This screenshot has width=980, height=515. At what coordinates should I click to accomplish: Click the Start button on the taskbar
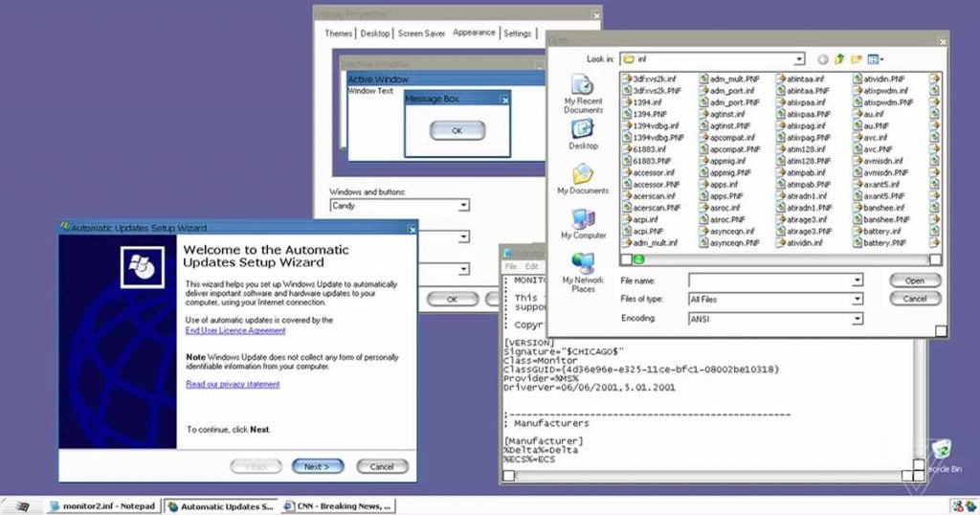[23, 506]
